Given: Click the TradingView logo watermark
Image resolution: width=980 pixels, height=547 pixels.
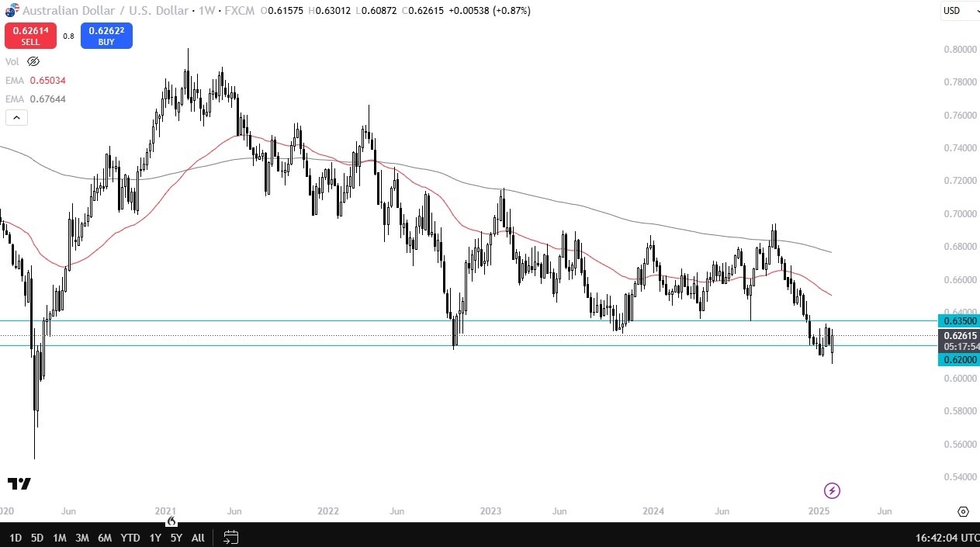Looking at the screenshot, I should pyautogui.click(x=19, y=485).
